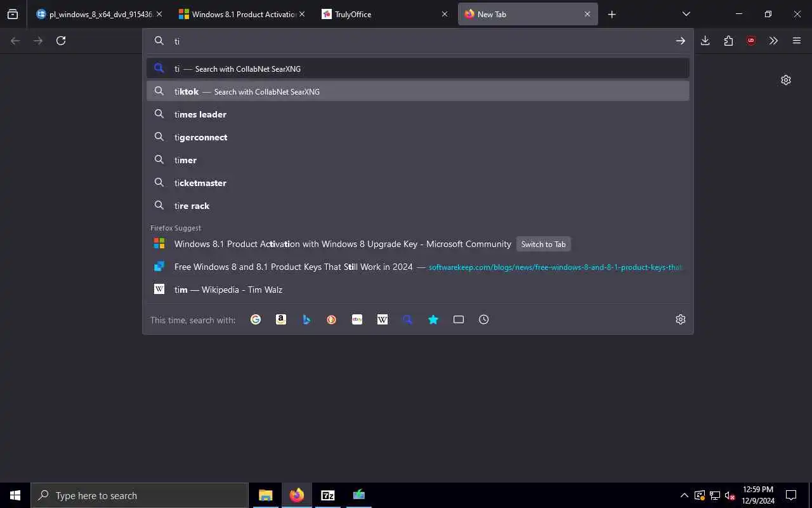Search this time with Bing
The width and height of the screenshot is (812, 508).
tap(306, 319)
